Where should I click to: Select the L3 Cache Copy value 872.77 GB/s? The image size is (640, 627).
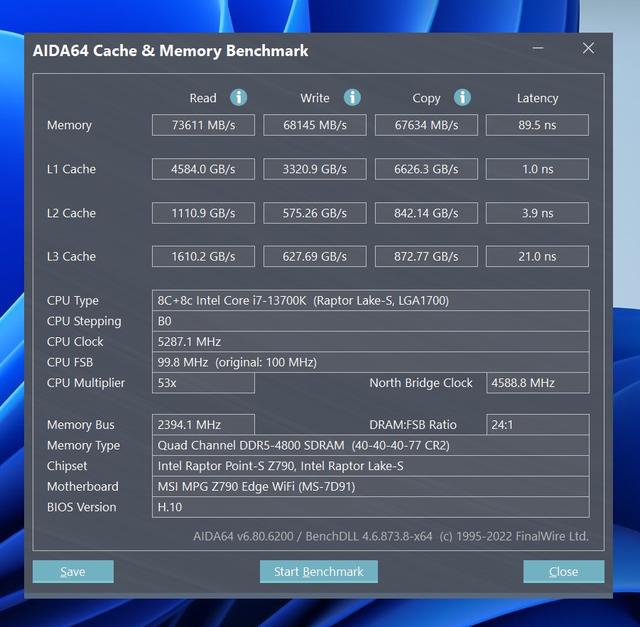coord(426,256)
